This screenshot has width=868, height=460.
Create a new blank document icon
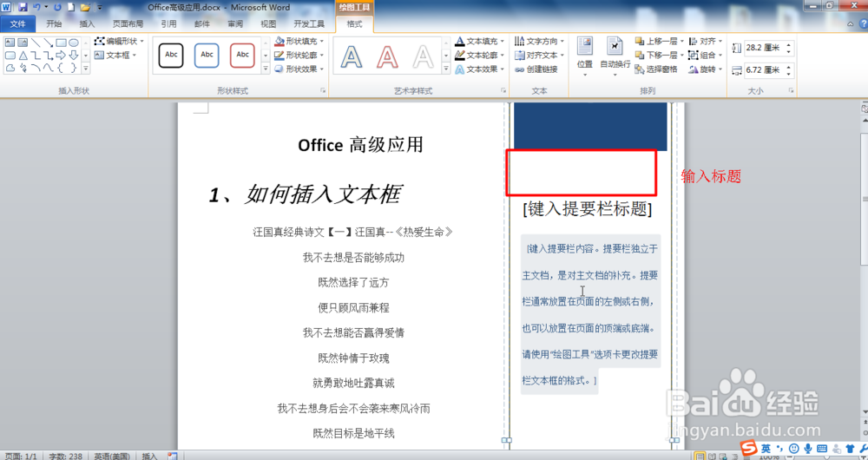click(71, 7)
